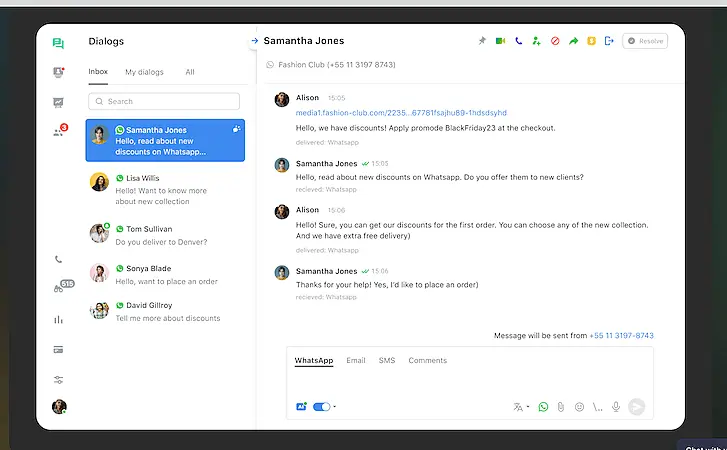Leave dialog with blue exit icon
Viewport: 727px width, 450px height.
(x=609, y=41)
